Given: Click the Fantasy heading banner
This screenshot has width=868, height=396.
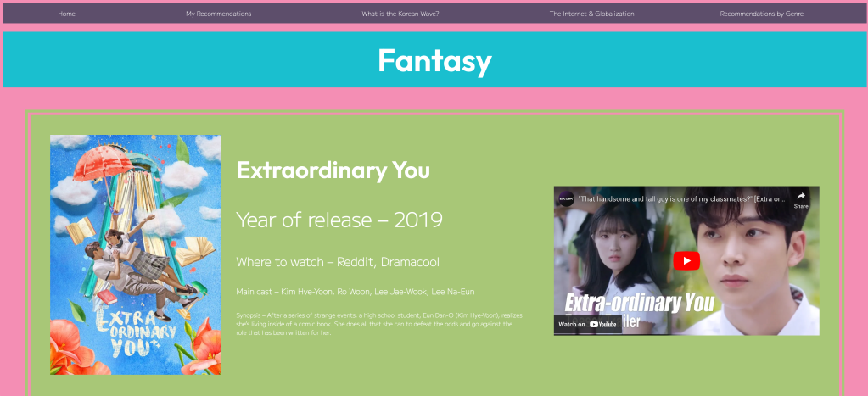Looking at the screenshot, I should point(434,60).
